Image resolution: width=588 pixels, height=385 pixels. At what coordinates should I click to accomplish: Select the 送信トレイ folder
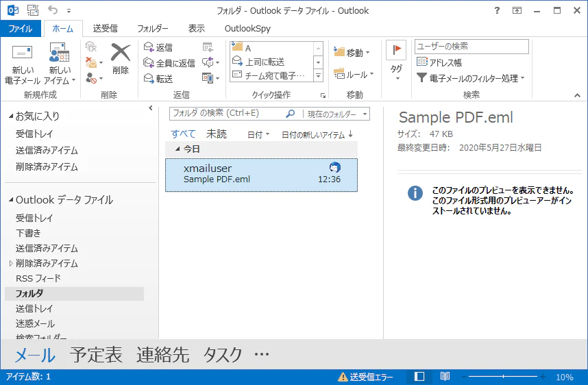coord(34,308)
